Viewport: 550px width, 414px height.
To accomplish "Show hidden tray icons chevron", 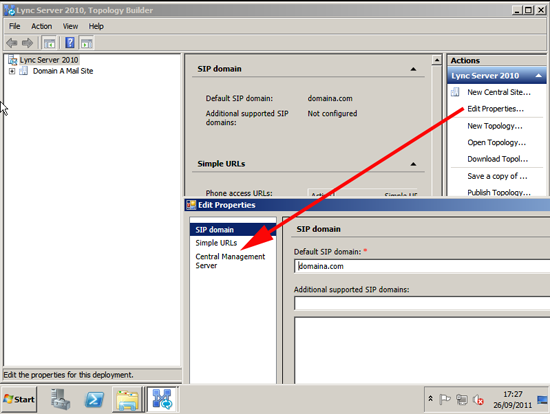I will tap(430, 399).
